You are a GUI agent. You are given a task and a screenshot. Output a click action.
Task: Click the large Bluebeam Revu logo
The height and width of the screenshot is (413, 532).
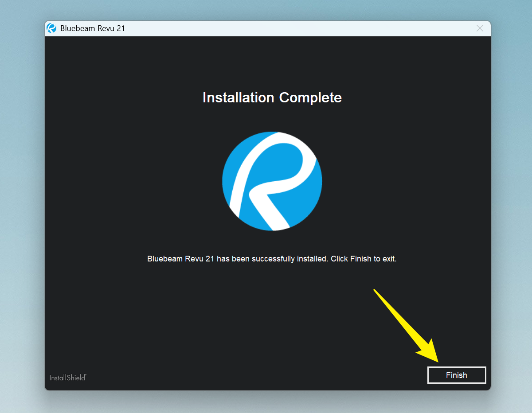tap(272, 181)
